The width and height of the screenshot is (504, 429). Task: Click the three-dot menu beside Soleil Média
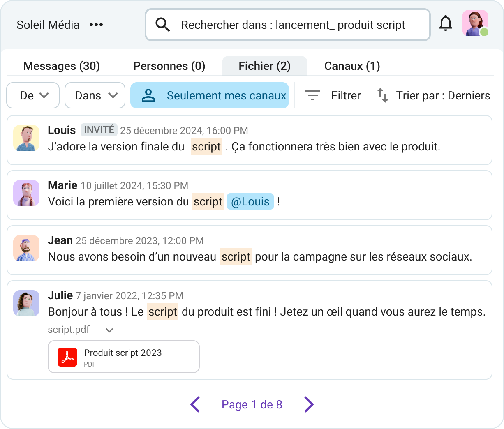pyautogui.click(x=96, y=25)
